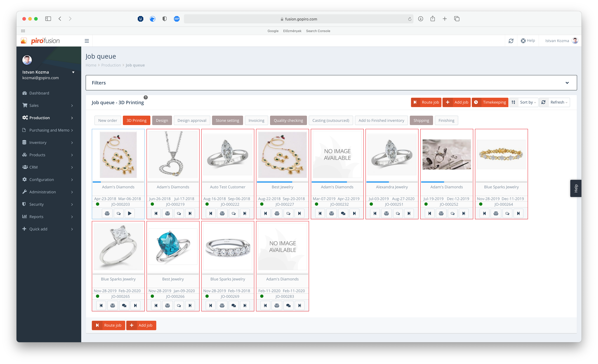Route job JO-000227 to the next step
The width and height of the screenshot is (598, 364).
(x=299, y=213)
